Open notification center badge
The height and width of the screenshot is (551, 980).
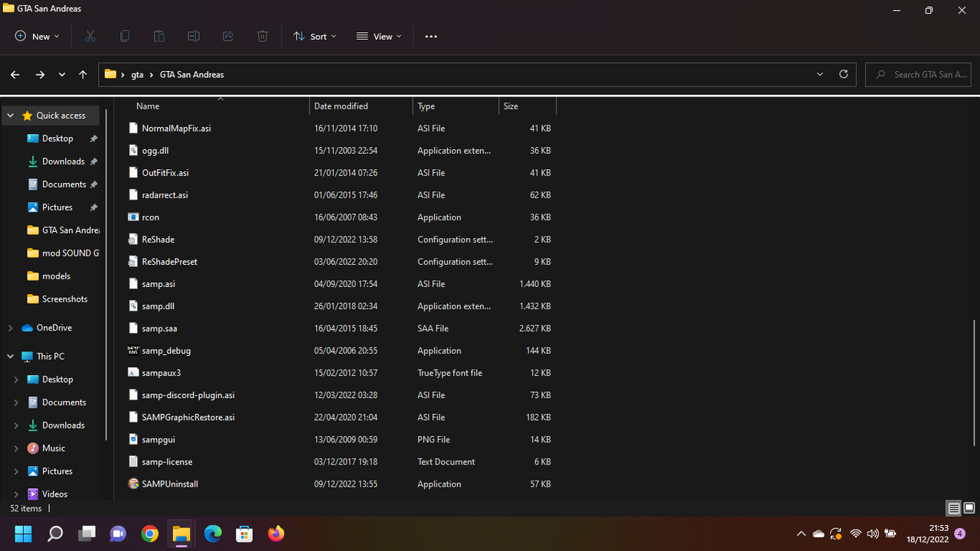pos(960,533)
